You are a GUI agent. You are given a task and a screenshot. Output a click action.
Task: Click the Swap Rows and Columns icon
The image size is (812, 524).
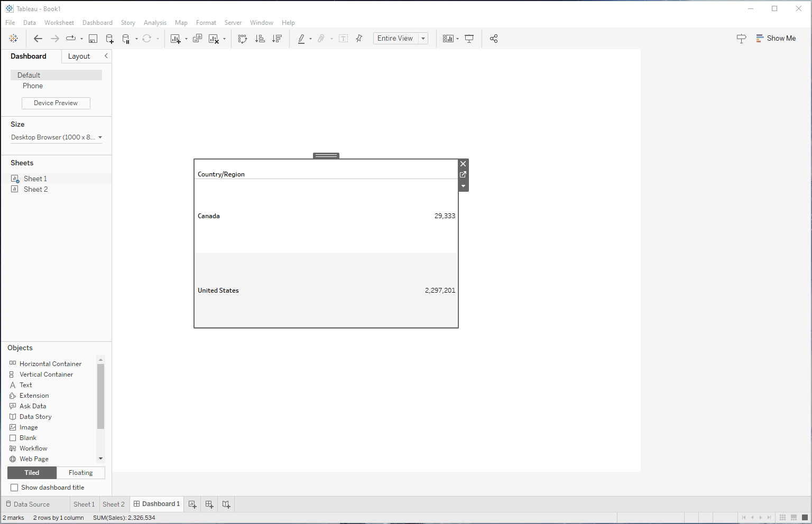(243, 39)
